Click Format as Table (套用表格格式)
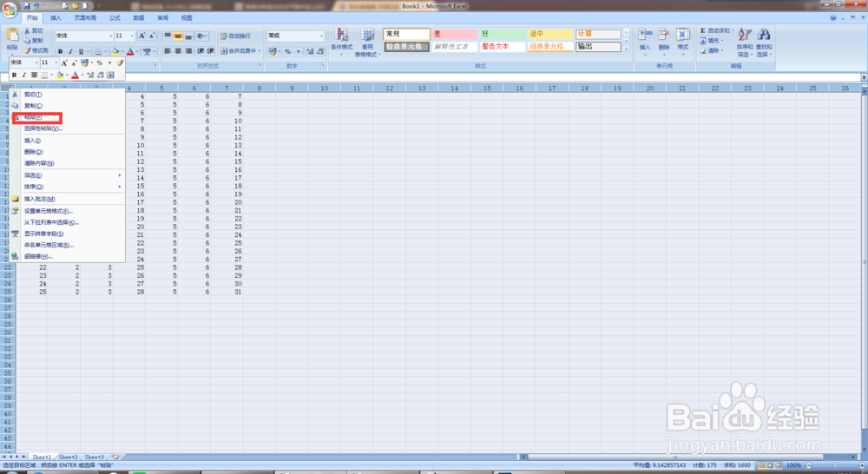The width and height of the screenshot is (868, 474). click(x=367, y=42)
